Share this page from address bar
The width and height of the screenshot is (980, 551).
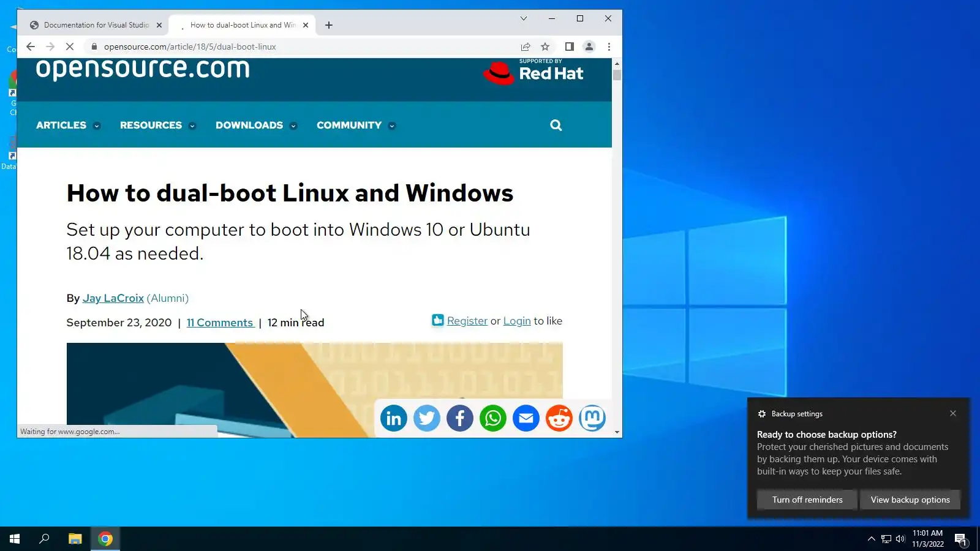point(526,47)
